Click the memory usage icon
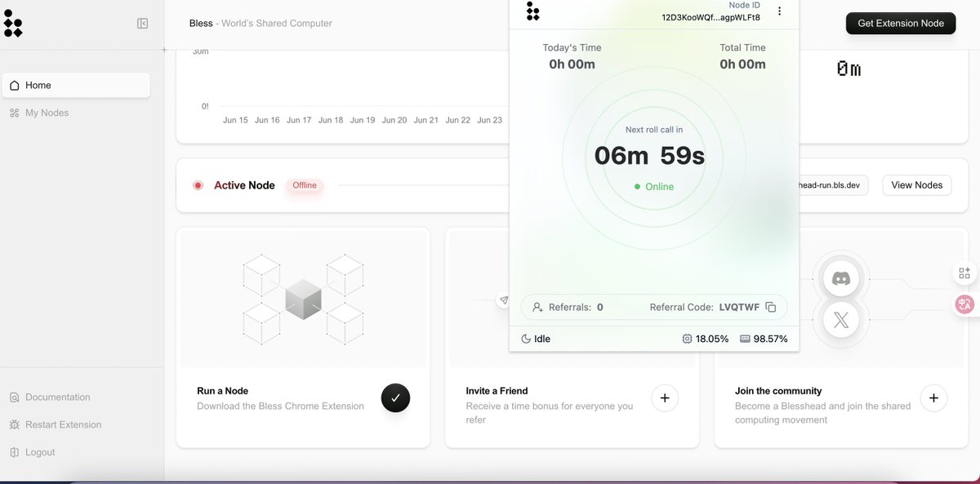This screenshot has height=484, width=980. (745, 339)
